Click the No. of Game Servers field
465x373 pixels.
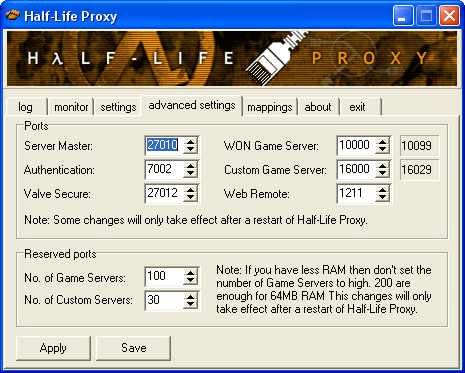pyautogui.click(x=164, y=277)
